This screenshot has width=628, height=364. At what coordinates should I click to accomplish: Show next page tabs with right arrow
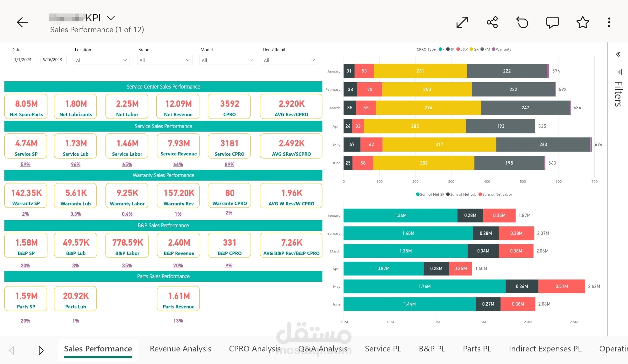(41, 350)
